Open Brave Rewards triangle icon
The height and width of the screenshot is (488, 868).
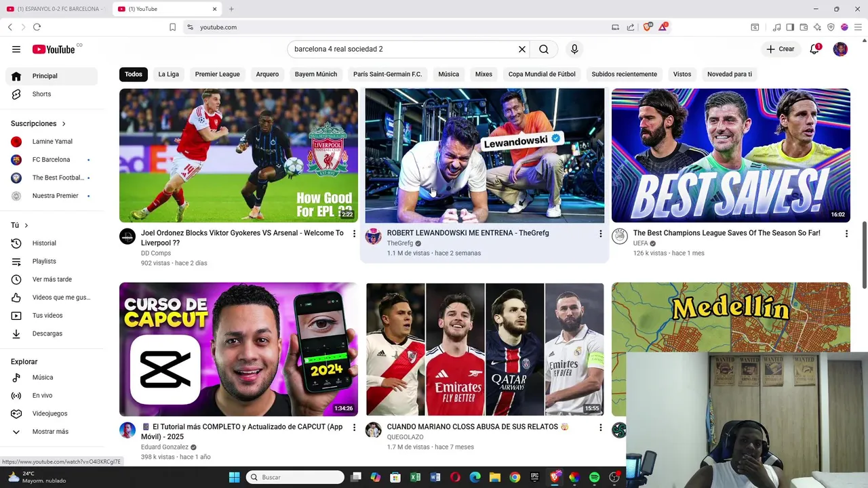pyautogui.click(x=663, y=27)
